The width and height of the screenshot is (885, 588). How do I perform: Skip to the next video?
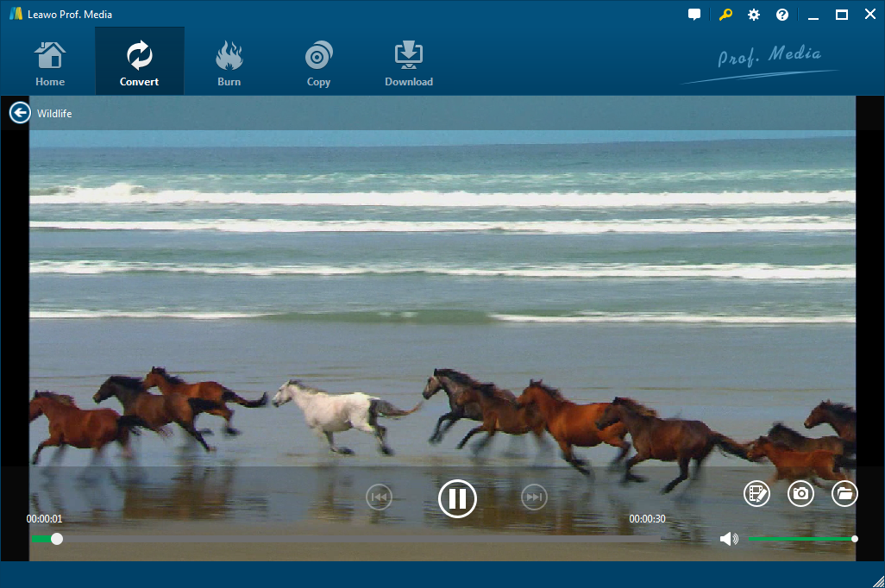534,497
